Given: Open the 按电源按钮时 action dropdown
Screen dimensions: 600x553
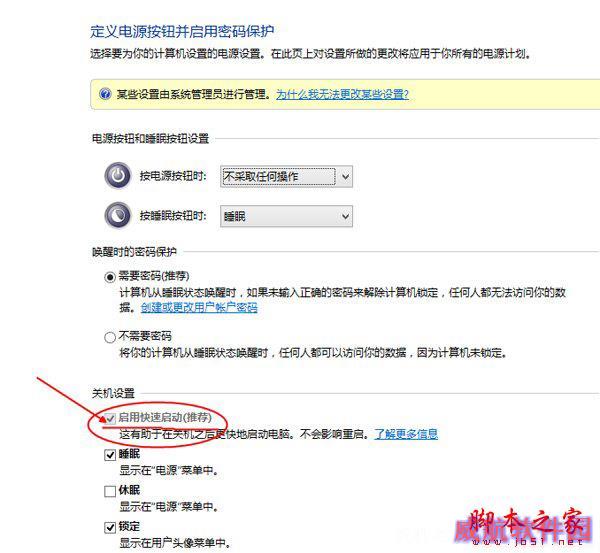Looking at the screenshot, I should click(x=286, y=176).
